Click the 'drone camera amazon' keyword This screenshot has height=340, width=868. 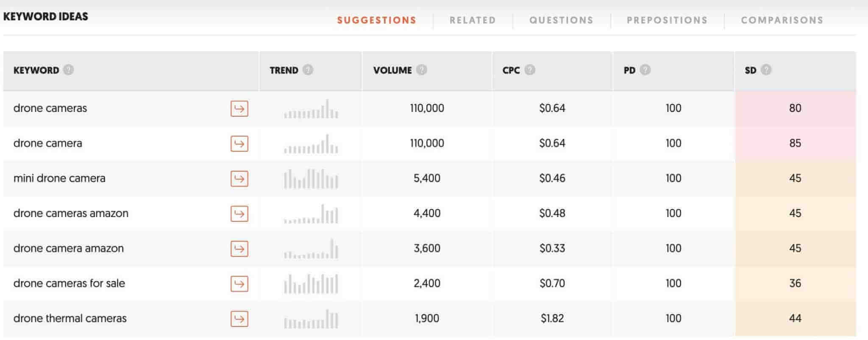(x=69, y=248)
